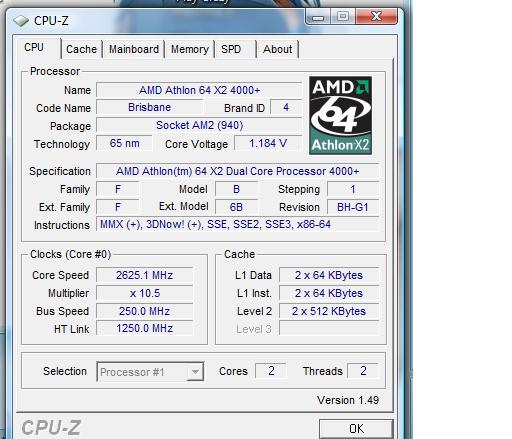The image size is (512, 439).
Task: Close the CPU-Z window
Action: pos(376,16)
